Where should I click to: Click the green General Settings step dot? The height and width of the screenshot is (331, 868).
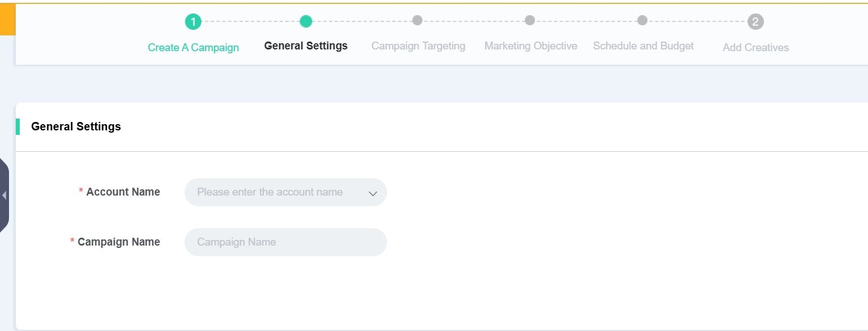pyautogui.click(x=306, y=21)
